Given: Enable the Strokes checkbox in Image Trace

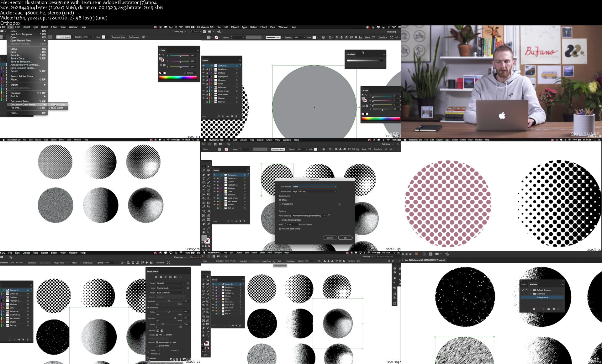Looking at the screenshot, I should (164, 335).
